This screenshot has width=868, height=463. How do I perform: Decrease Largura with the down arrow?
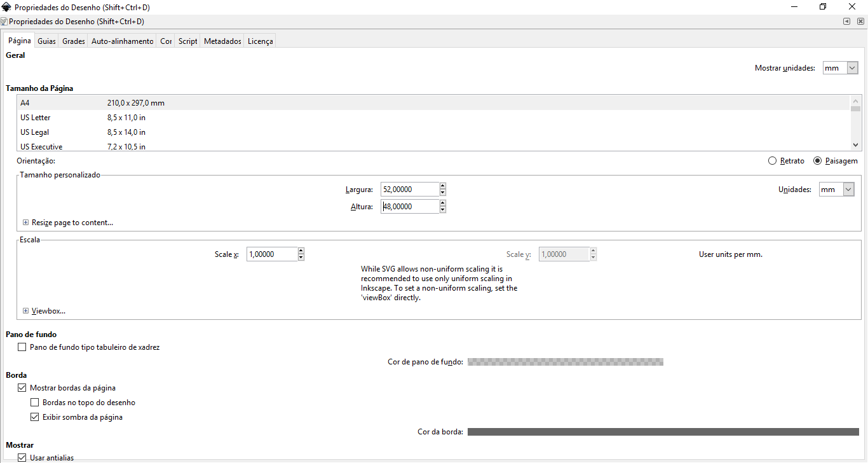click(443, 193)
